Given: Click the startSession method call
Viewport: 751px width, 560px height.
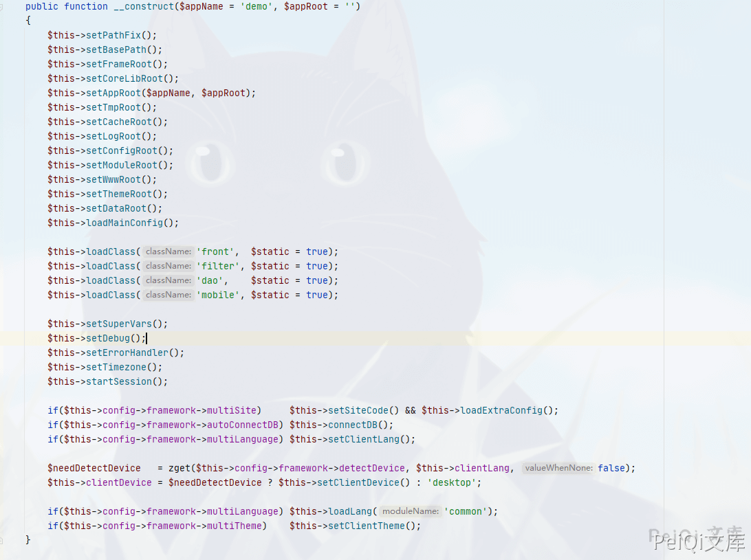Looking at the screenshot, I should tap(119, 381).
